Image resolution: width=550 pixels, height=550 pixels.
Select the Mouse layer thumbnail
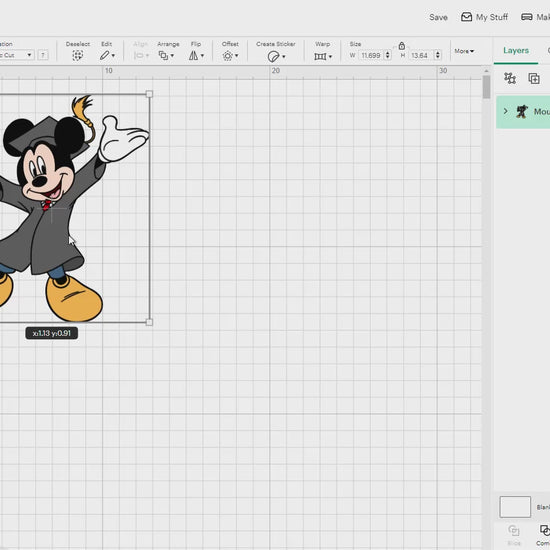pyautogui.click(x=522, y=112)
